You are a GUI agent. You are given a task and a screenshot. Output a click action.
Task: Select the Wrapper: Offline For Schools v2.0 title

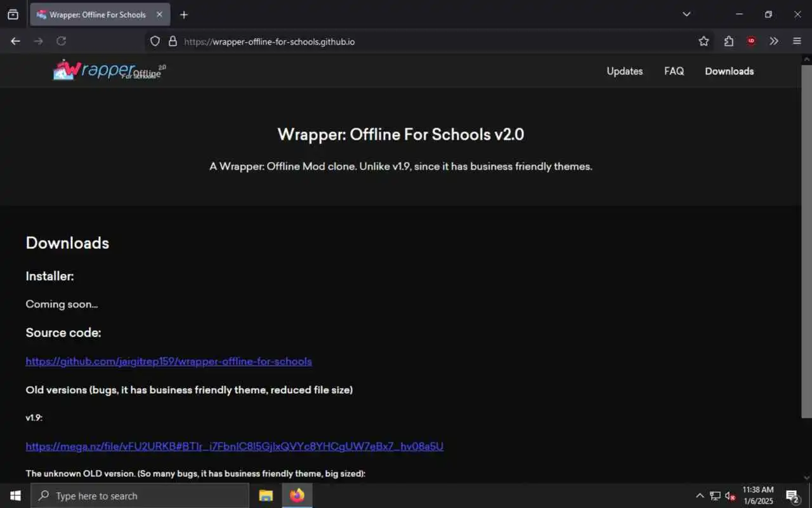coord(401,135)
